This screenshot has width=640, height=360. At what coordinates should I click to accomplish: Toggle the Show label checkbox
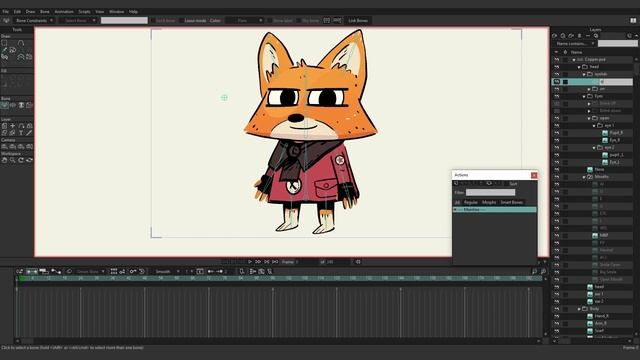[x=270, y=20]
